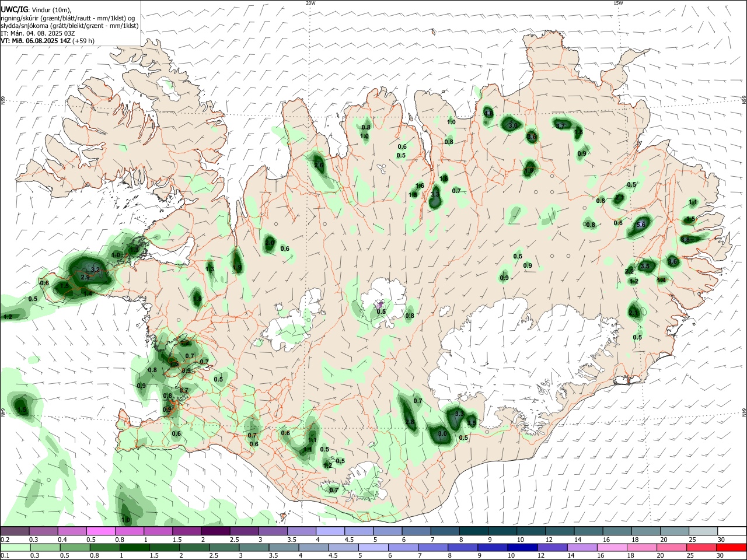This screenshot has height=560, width=747.
Task: Click the 0.2 label starting the upper legend row
Action: [5, 540]
